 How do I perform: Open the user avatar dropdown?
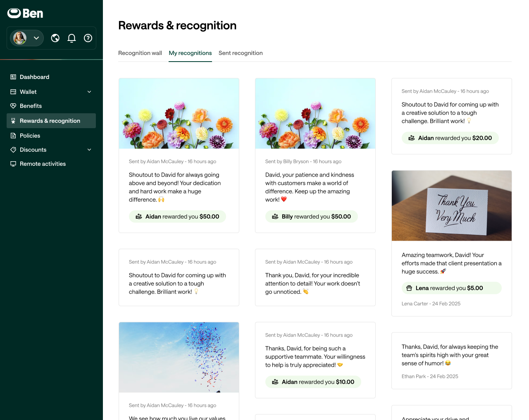tap(27, 38)
